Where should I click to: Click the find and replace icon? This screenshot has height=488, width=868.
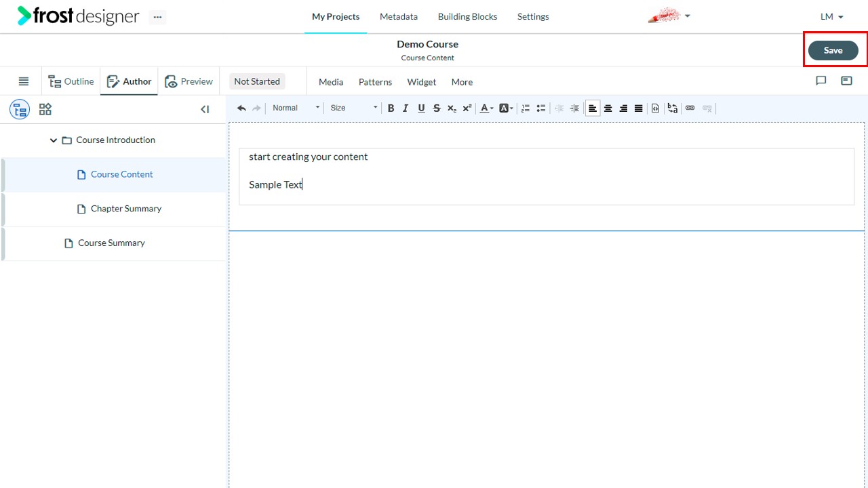click(673, 108)
